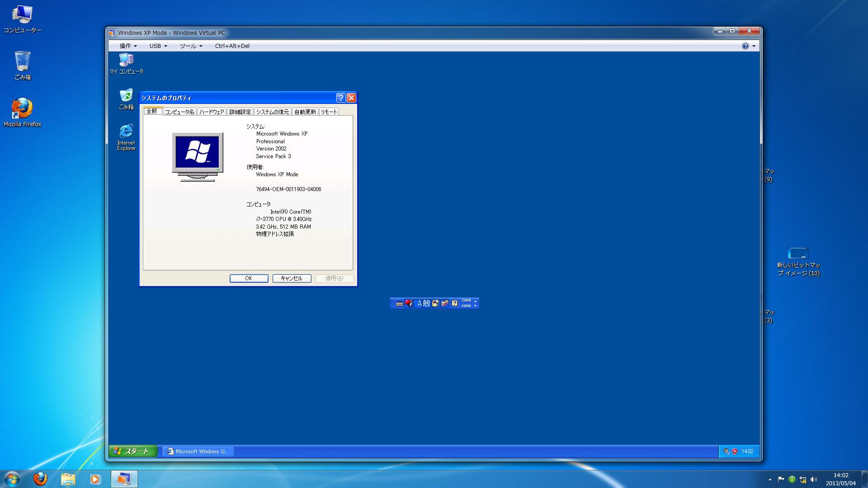Click the IME help question mark icon
Viewport: 868px width, 488px height.
pyautogui.click(x=454, y=304)
